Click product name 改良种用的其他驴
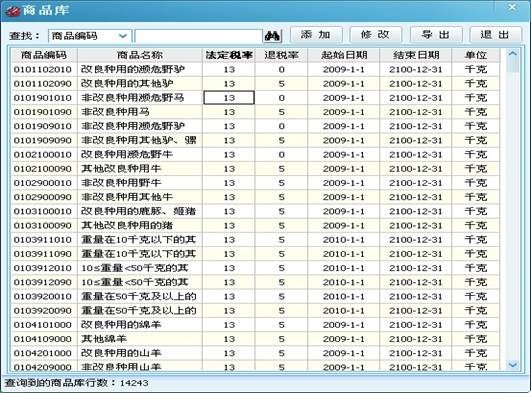Viewport: 531px width, 393px height. 127,84
